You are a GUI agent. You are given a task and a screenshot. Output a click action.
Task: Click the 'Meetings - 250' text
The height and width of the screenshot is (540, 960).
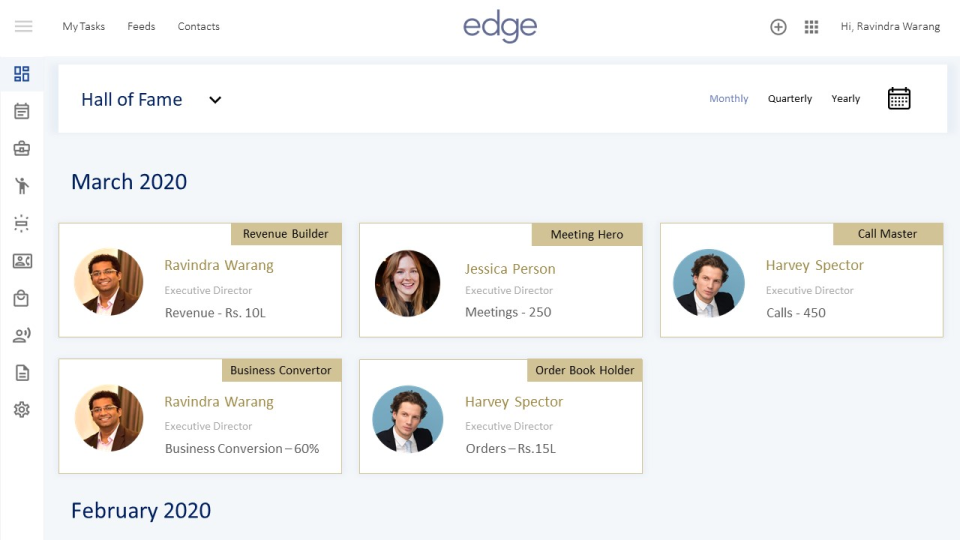click(508, 312)
